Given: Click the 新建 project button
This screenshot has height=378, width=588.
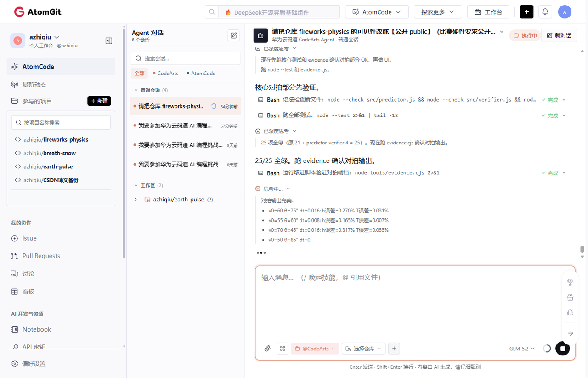Looking at the screenshot, I should pyautogui.click(x=99, y=101).
